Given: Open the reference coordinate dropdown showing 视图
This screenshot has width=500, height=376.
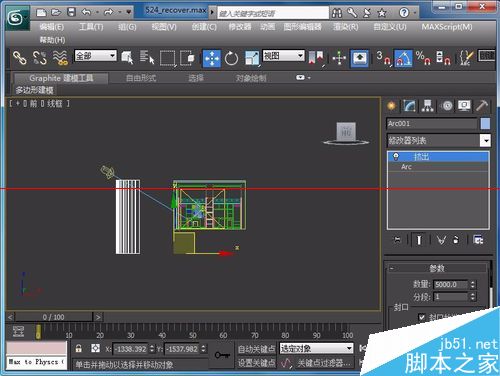Looking at the screenshot, I should pos(284,55).
